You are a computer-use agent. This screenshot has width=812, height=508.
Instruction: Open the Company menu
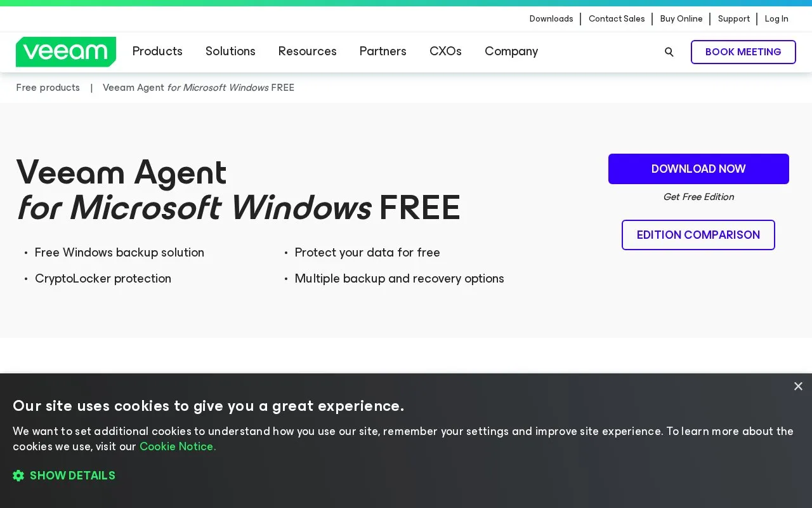[511, 51]
